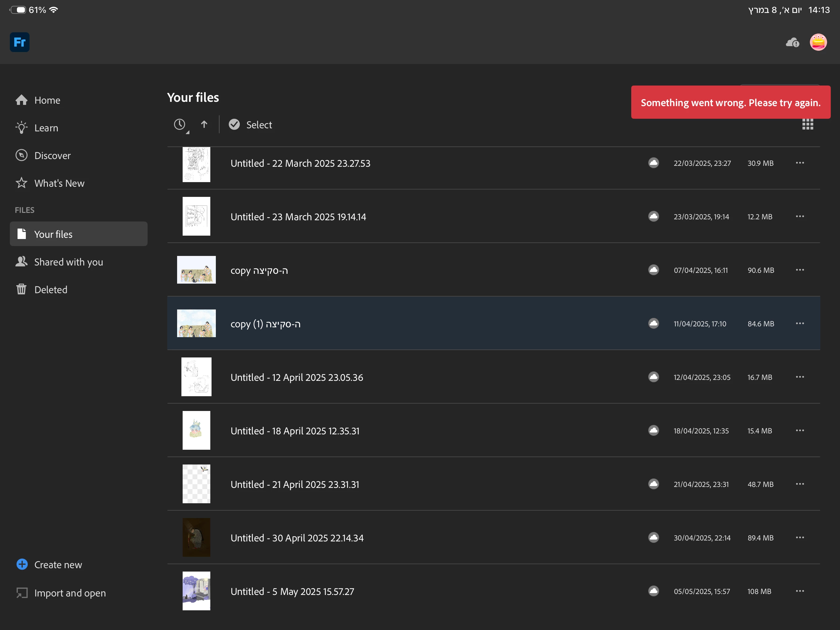Toggle Select mode checkmark
Screen dimensions: 840x630
click(234, 124)
